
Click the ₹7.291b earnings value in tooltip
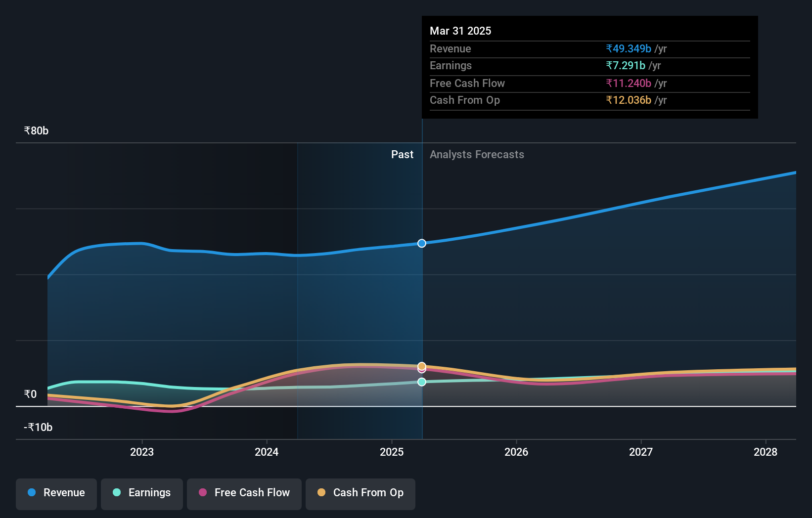[626, 66]
